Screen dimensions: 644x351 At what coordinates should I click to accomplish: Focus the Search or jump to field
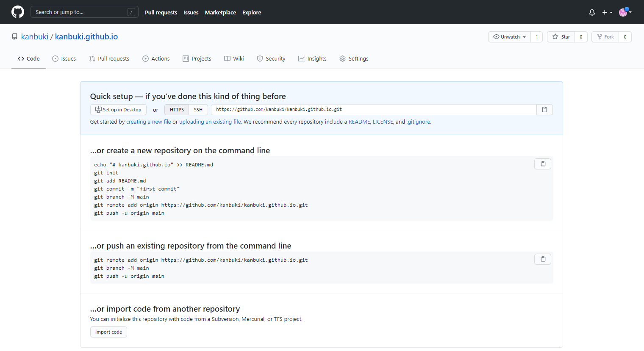[x=84, y=12]
